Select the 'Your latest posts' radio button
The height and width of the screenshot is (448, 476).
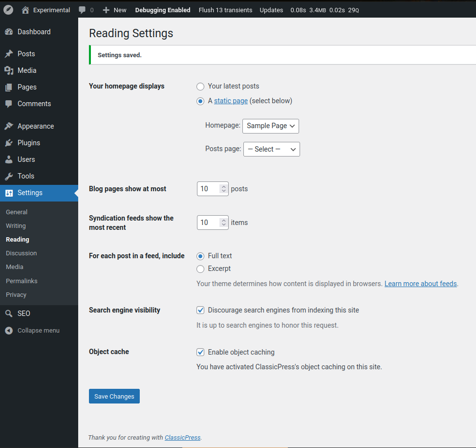200,86
